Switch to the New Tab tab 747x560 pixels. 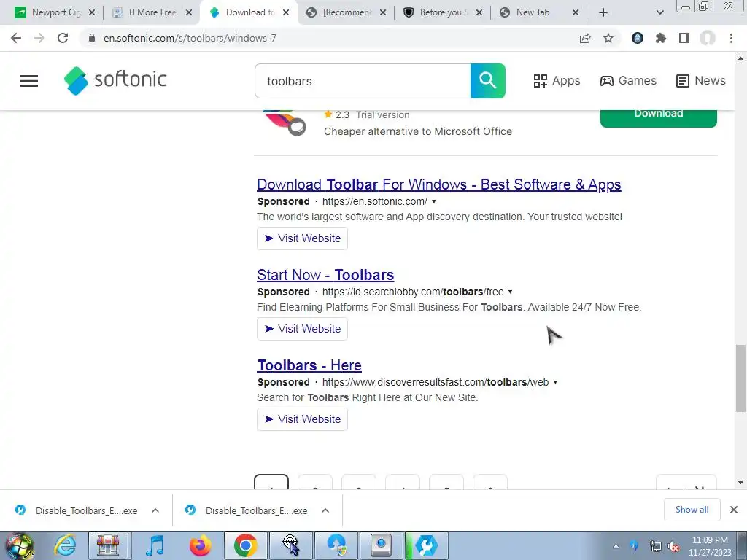coord(533,12)
